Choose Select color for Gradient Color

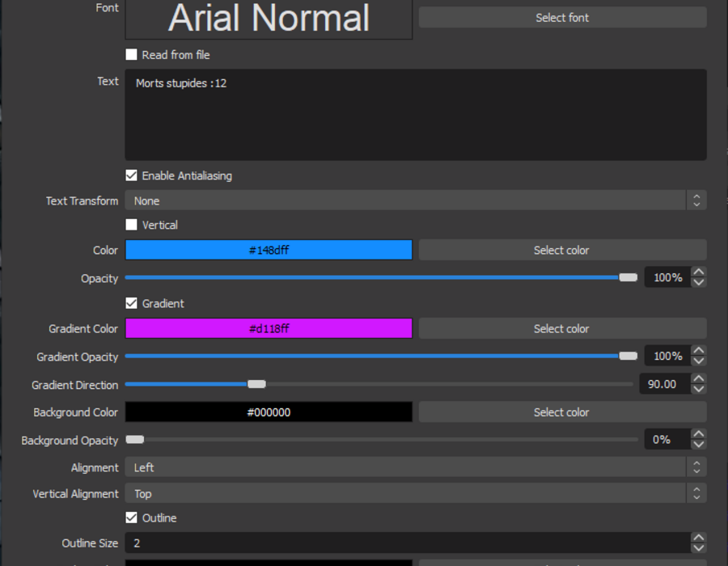tap(563, 328)
